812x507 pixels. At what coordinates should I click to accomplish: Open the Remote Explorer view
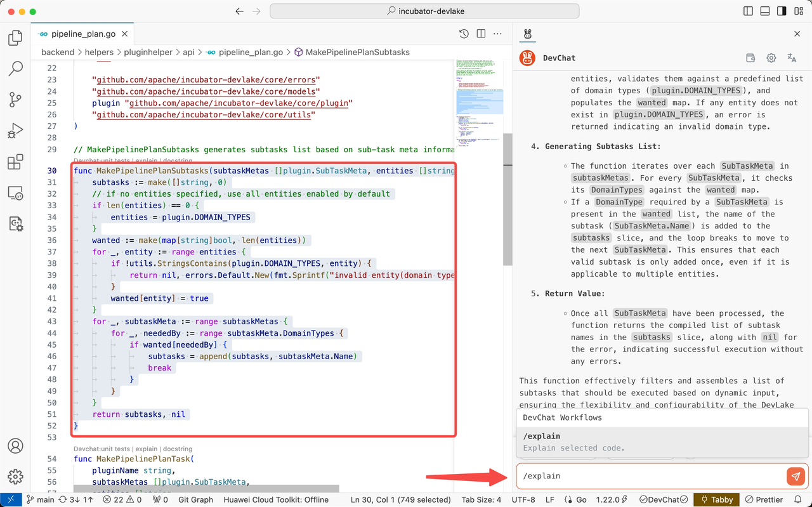click(15, 193)
